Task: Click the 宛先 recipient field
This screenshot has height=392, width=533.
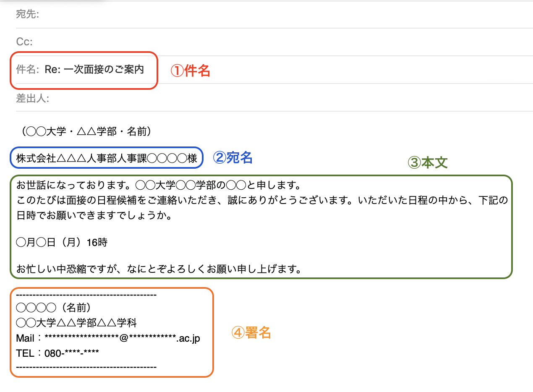Action: tap(252, 15)
